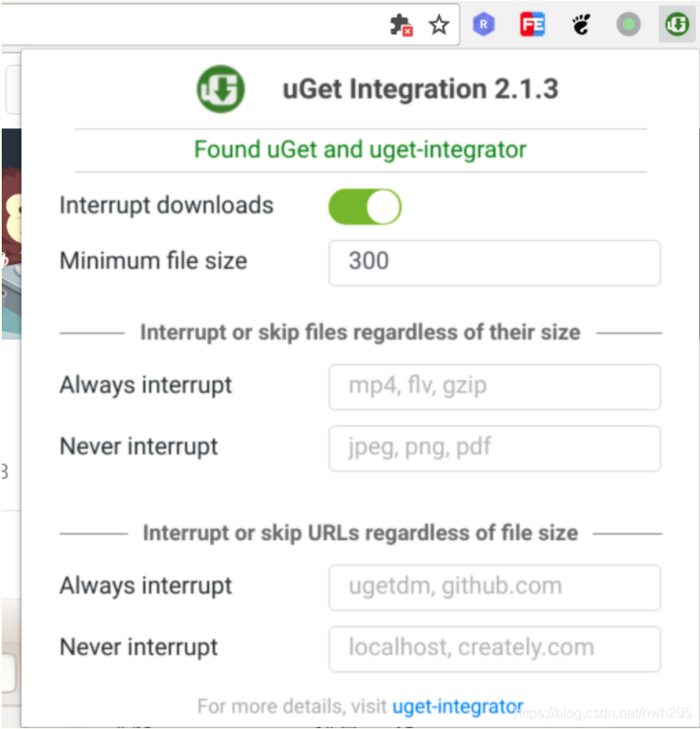
Task: Click the blue hexagon R extension icon
Action: tap(484, 24)
